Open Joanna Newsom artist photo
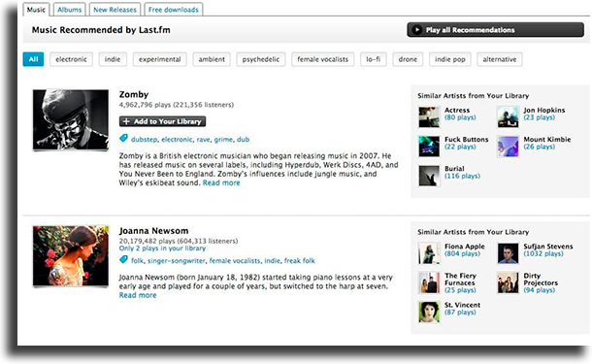 coord(71,256)
